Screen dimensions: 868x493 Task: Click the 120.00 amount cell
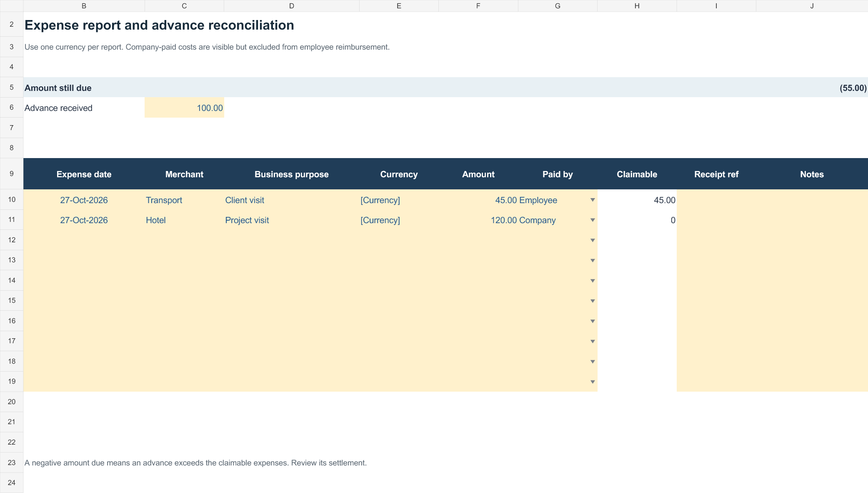[x=478, y=220]
